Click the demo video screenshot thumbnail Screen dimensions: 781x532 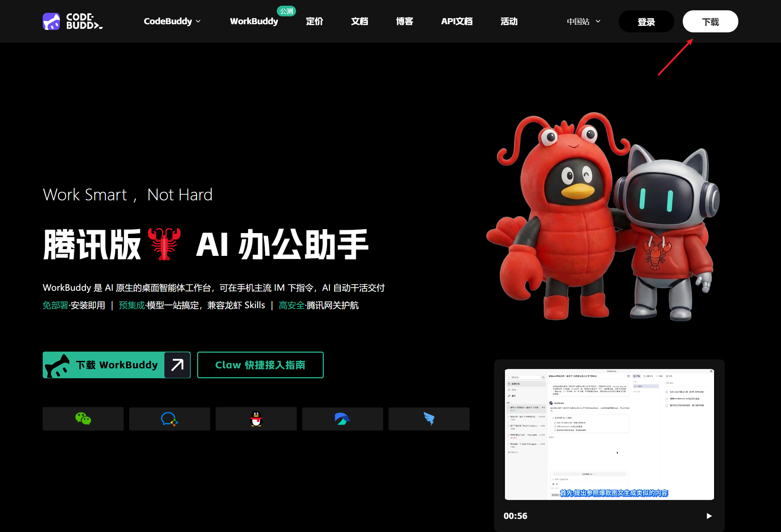point(609,434)
